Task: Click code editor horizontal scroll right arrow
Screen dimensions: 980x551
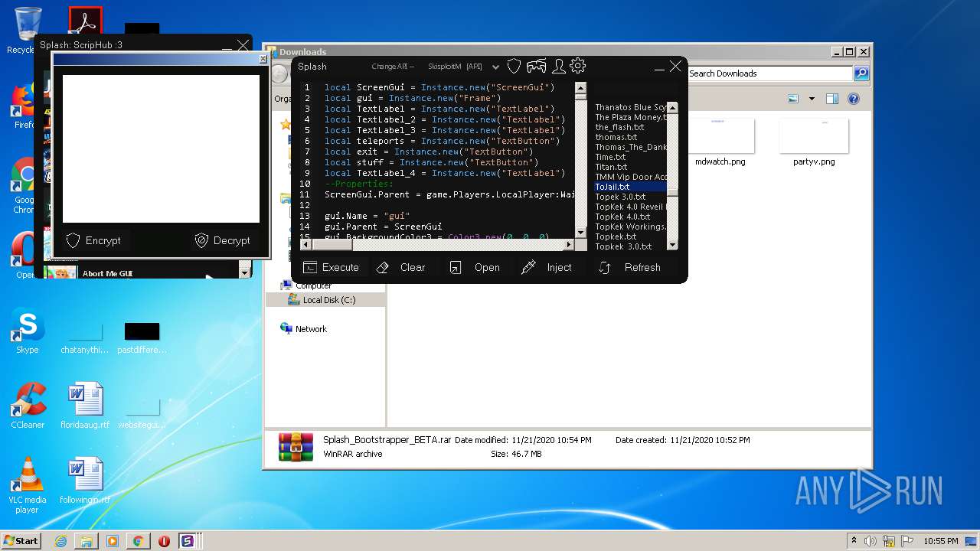Action: point(568,245)
